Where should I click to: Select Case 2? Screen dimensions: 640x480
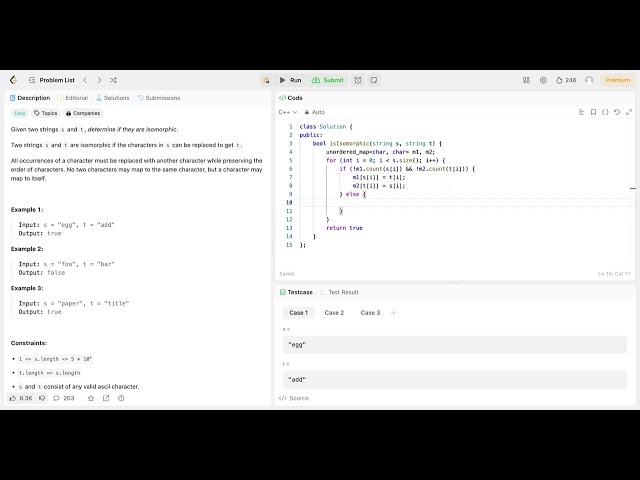334,313
